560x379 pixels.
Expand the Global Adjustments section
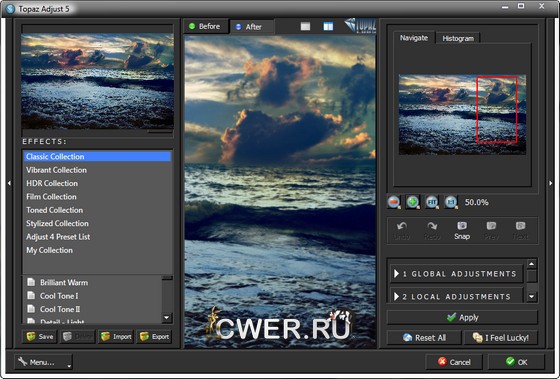[x=456, y=274]
